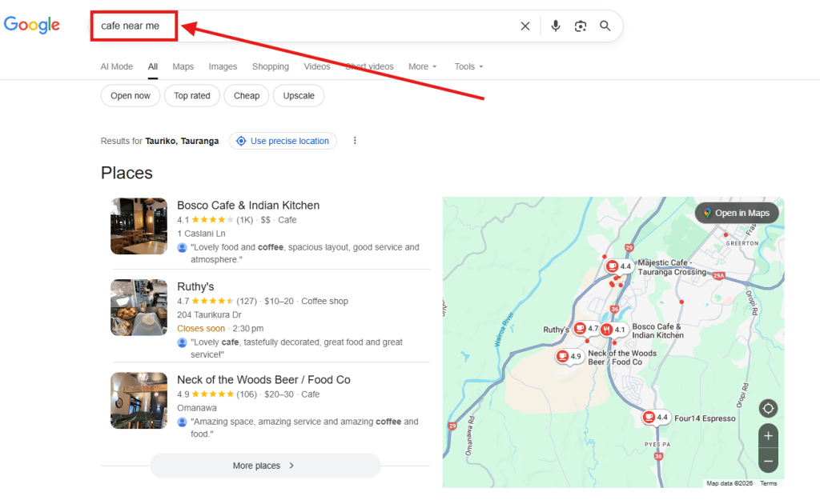Image resolution: width=820 pixels, height=504 pixels.
Task: Open Bosco Cafe & Indian Kitchen listing
Action: point(248,206)
